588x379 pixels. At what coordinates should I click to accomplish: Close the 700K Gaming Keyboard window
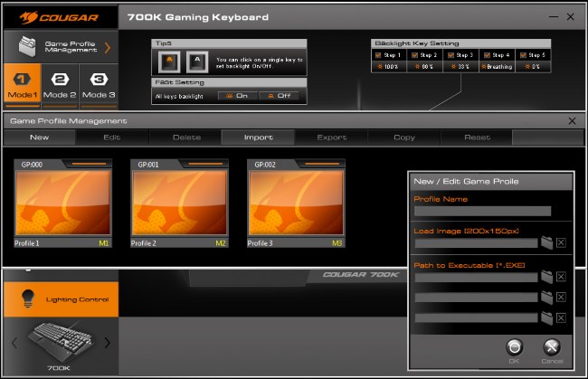tap(571, 17)
